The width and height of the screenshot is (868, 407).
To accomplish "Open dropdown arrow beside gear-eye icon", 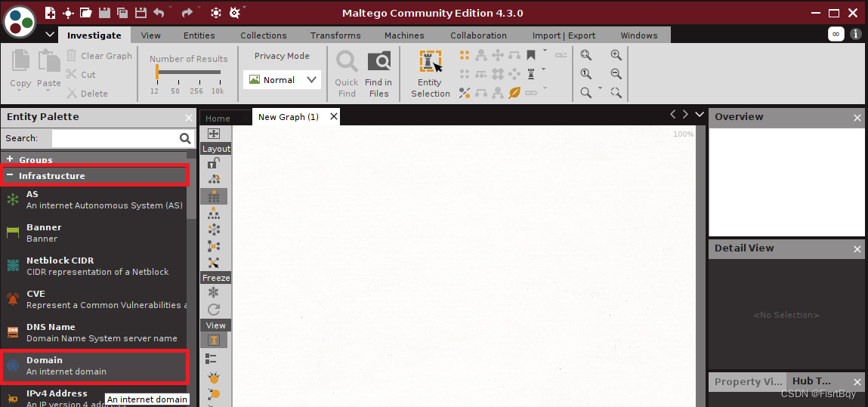I will click(x=245, y=8).
